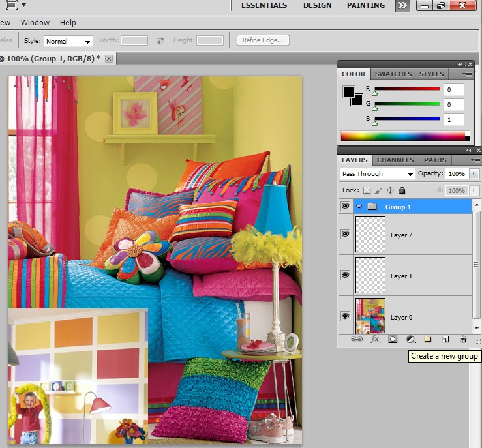Toggle the Group 1 eye icon
The image size is (482, 448).
pos(346,207)
